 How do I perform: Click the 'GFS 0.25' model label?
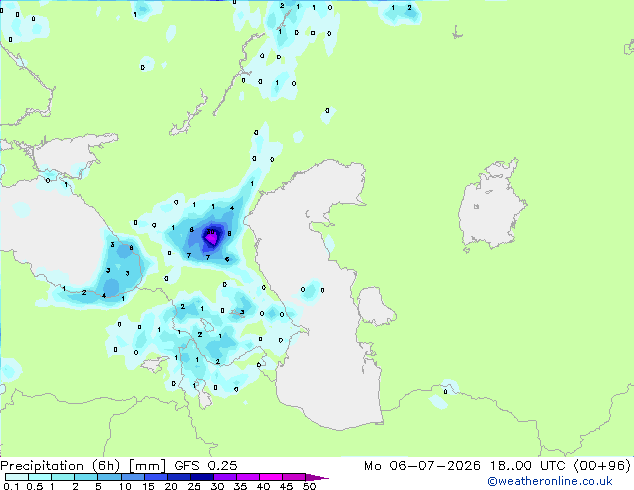tap(206, 466)
